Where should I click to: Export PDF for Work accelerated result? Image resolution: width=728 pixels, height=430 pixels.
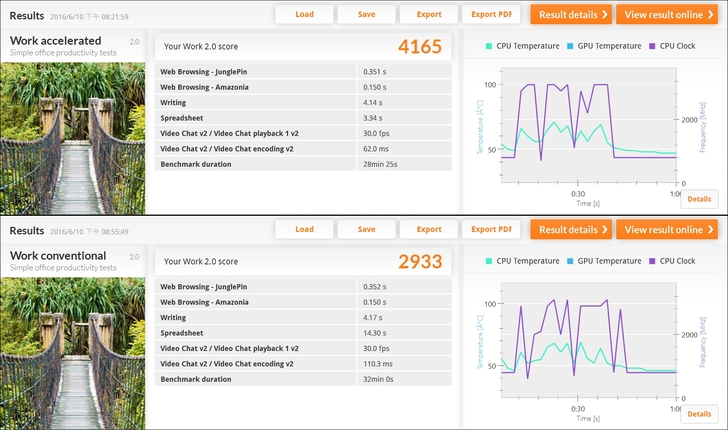pos(491,14)
